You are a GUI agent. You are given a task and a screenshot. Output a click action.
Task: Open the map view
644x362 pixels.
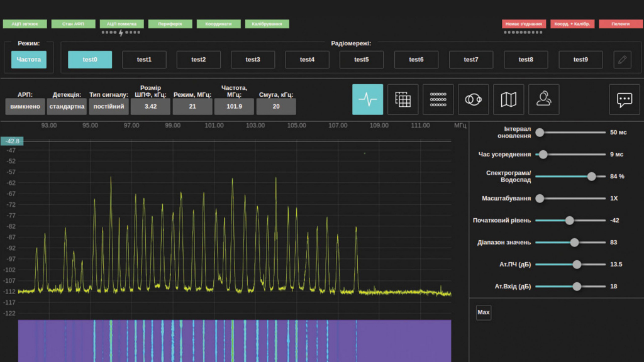(x=508, y=99)
